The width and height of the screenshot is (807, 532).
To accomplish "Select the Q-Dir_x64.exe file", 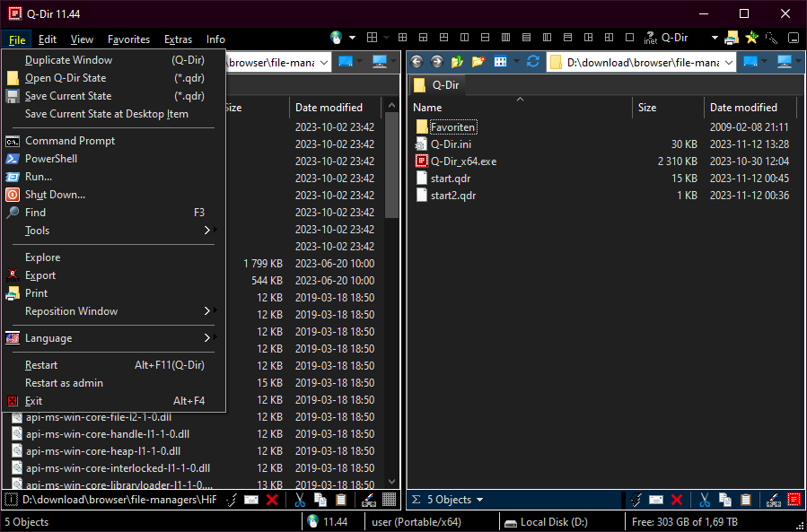I will click(463, 161).
